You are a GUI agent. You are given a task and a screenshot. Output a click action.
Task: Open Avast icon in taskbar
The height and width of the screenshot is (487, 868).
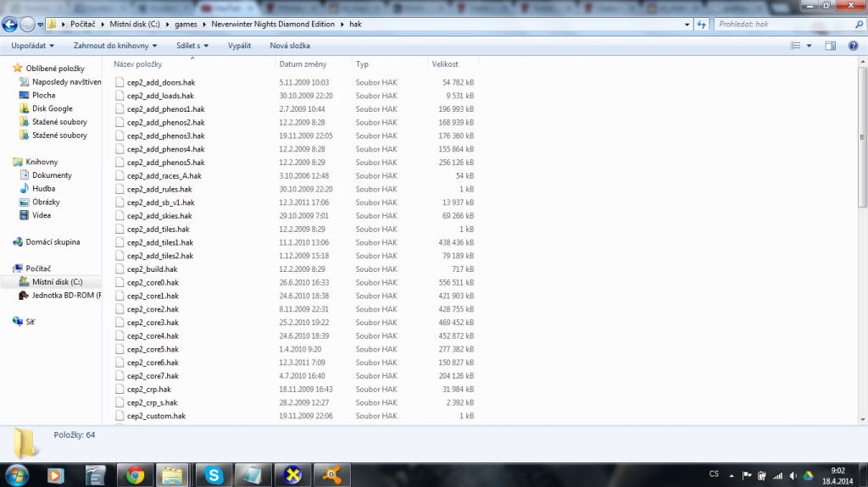[331, 475]
